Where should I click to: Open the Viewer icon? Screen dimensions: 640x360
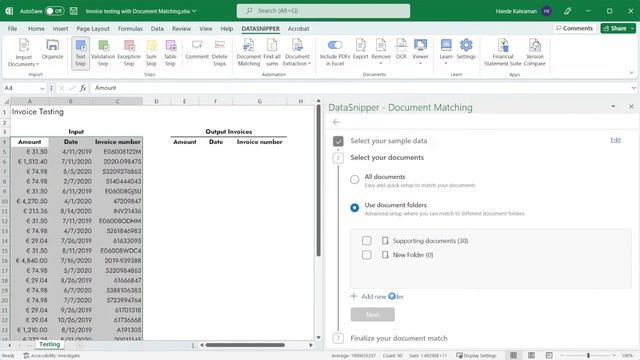tap(420, 52)
